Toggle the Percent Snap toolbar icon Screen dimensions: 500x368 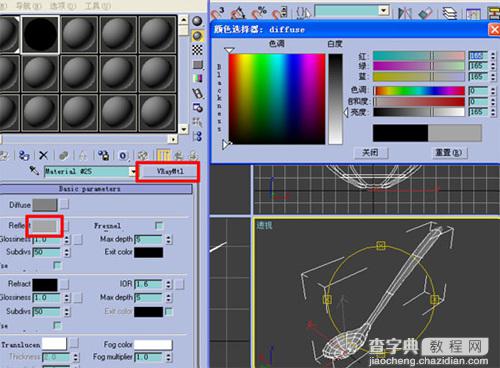point(258,13)
